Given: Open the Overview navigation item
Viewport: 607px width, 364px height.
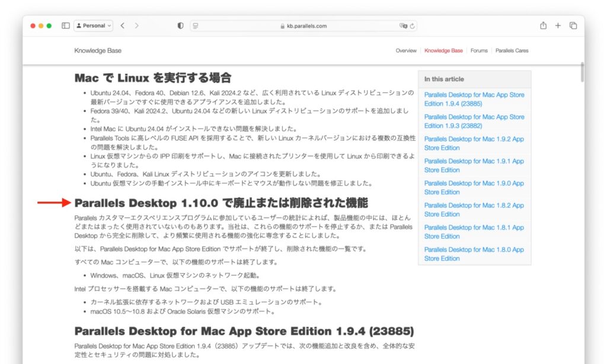Looking at the screenshot, I should click(x=406, y=50).
